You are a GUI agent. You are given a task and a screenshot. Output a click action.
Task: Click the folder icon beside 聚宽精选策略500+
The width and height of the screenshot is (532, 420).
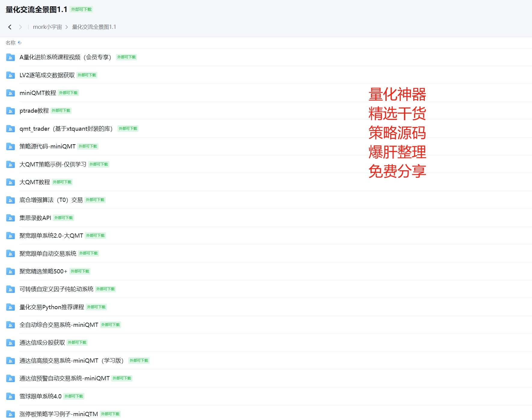pyautogui.click(x=10, y=271)
